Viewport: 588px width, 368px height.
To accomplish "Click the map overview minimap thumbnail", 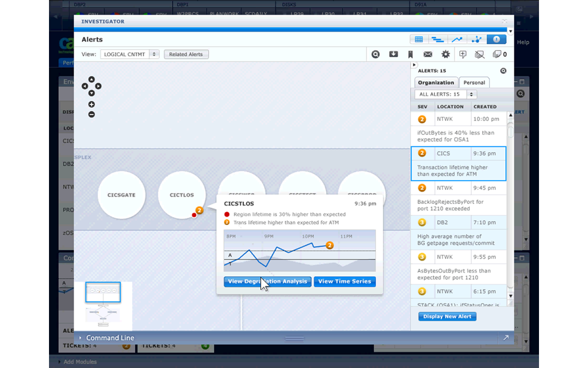I will (103, 306).
